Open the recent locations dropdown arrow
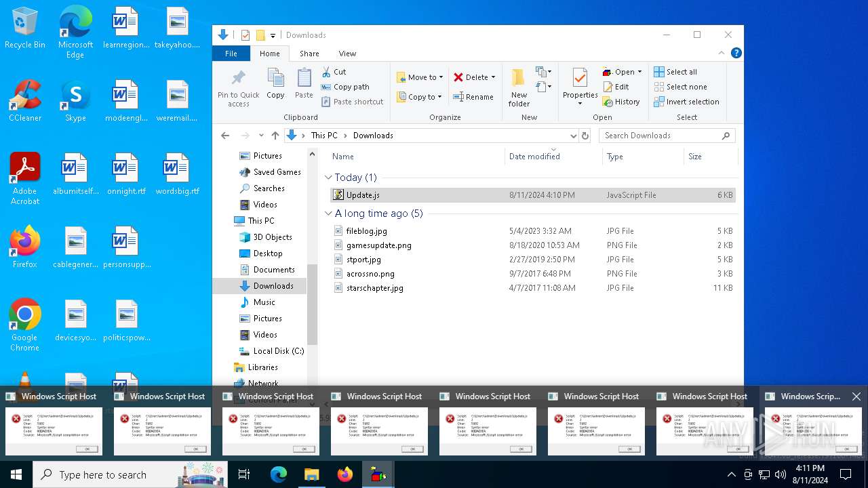868x488 pixels. (x=261, y=136)
